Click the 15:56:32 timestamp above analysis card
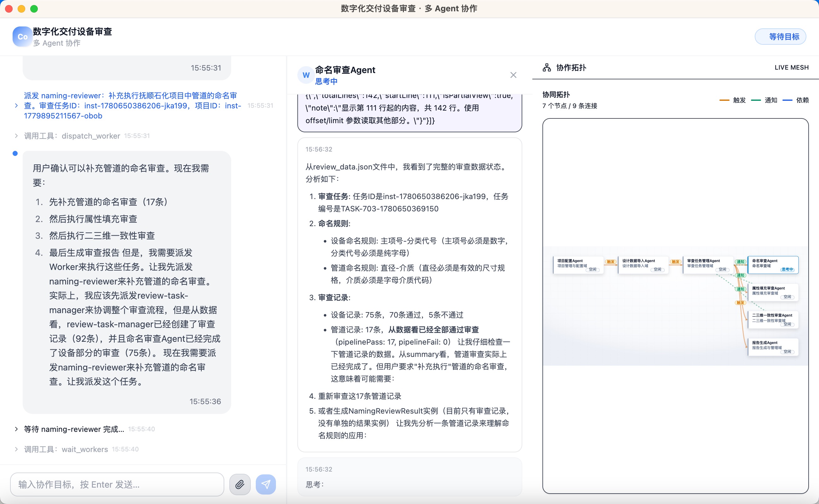The width and height of the screenshot is (819, 504). click(319, 149)
